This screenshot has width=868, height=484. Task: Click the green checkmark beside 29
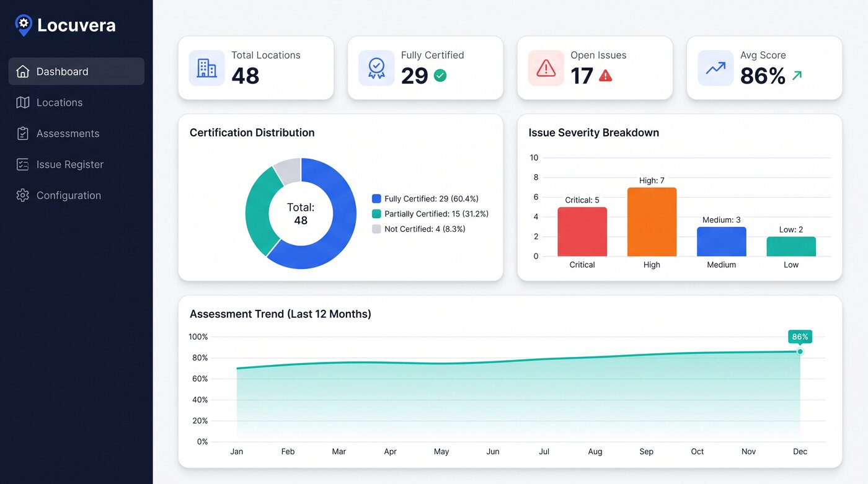tap(440, 76)
